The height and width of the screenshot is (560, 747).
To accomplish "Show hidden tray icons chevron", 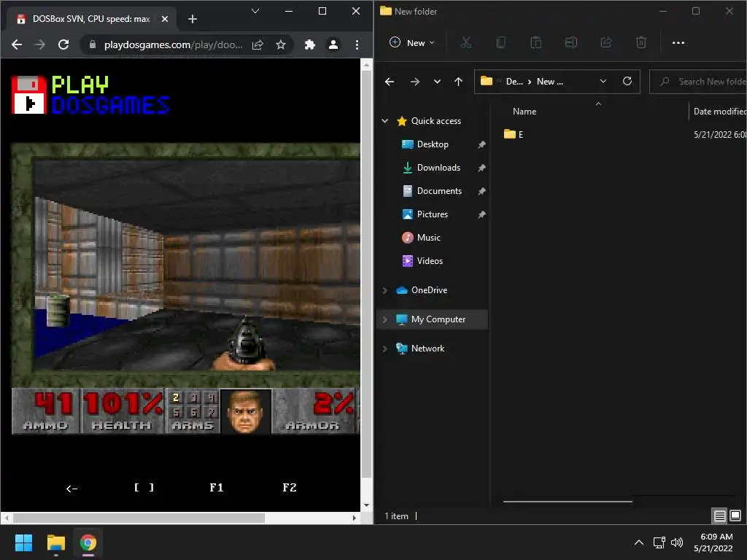I will click(639, 542).
